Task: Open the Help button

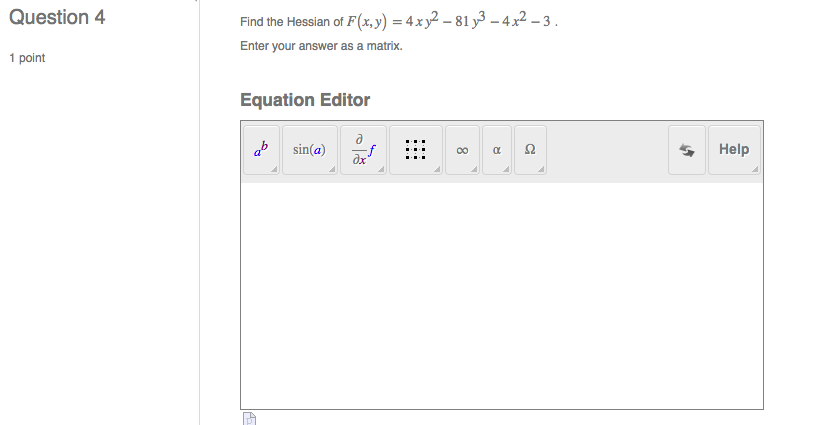Action: tap(734, 150)
